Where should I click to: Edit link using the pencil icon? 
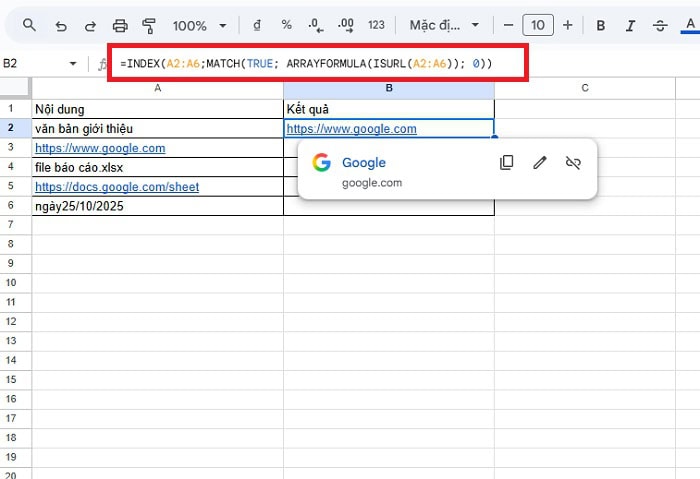540,162
